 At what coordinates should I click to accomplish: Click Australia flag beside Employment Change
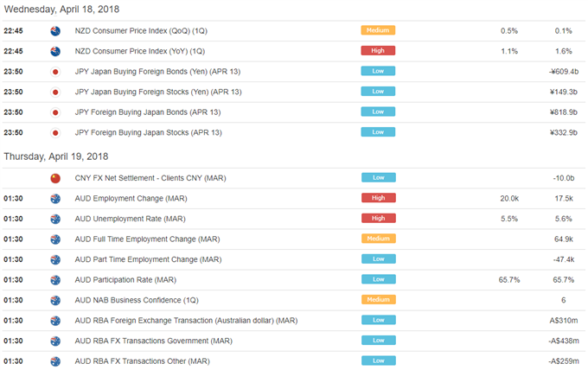point(55,198)
